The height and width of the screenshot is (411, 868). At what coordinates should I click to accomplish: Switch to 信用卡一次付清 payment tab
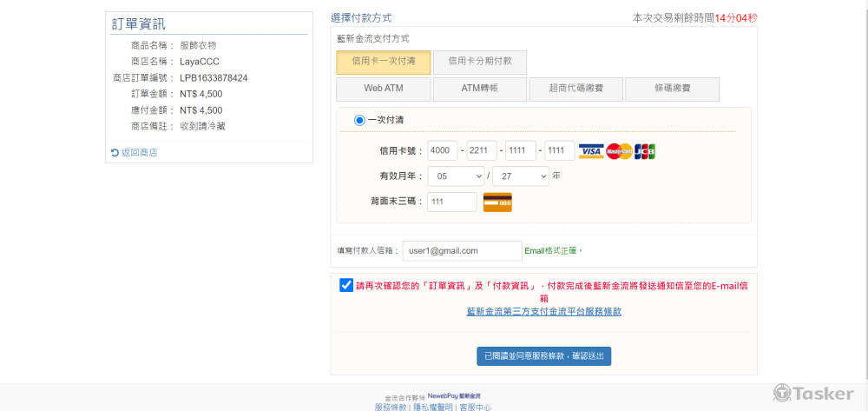pyautogui.click(x=383, y=62)
